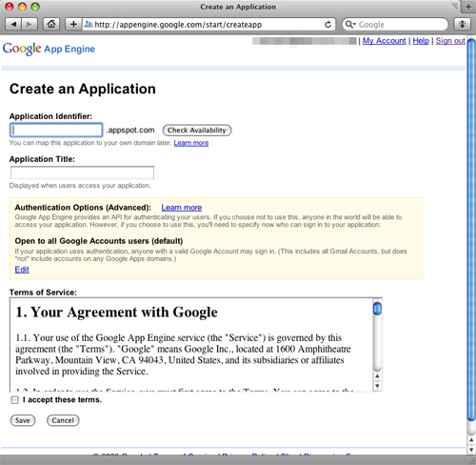The image size is (476, 465).
Task: Check the I accept these terms box
Action: [14, 400]
